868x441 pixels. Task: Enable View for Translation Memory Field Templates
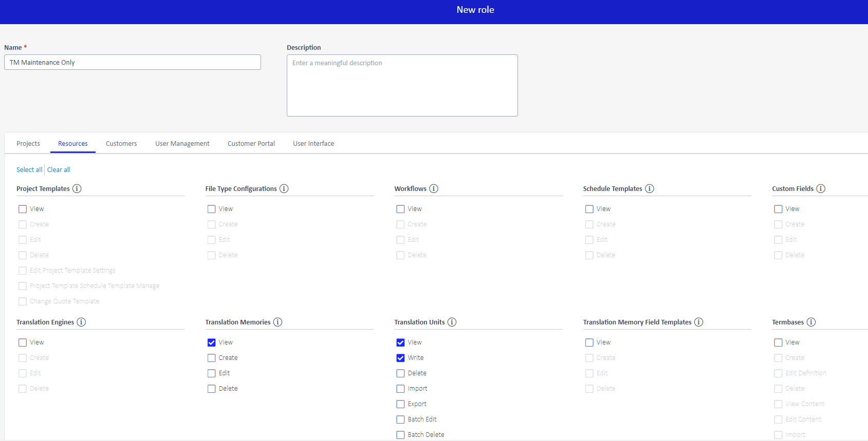point(589,342)
